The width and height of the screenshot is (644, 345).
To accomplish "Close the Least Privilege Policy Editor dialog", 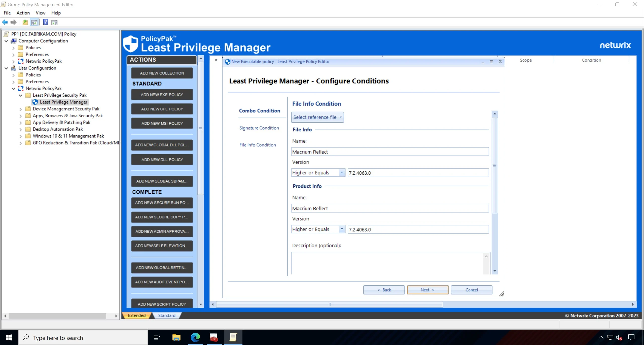I will [x=500, y=62].
